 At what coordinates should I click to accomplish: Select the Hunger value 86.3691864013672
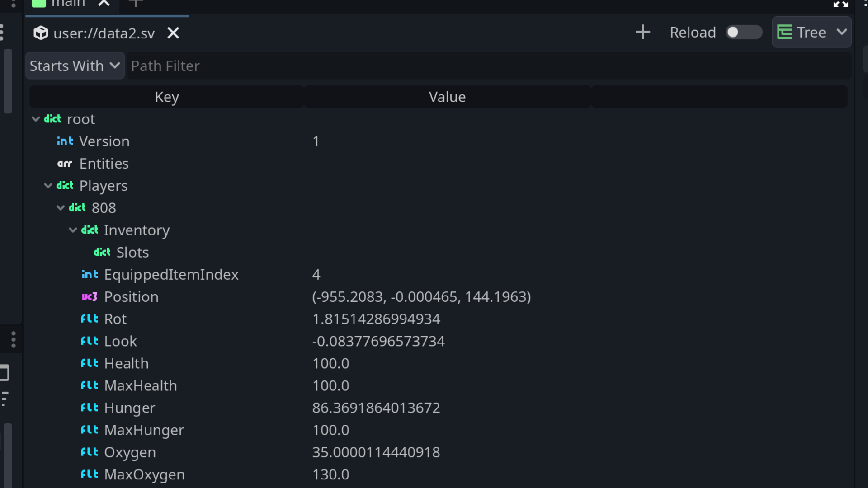click(x=376, y=408)
